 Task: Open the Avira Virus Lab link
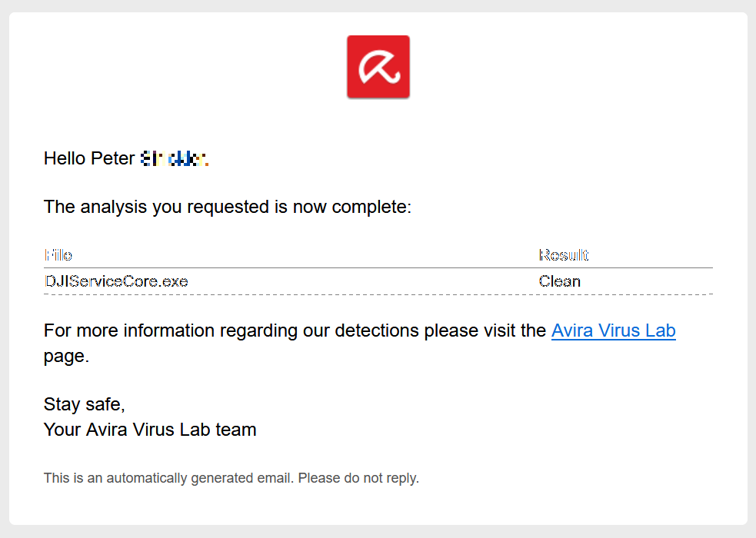pyautogui.click(x=613, y=330)
